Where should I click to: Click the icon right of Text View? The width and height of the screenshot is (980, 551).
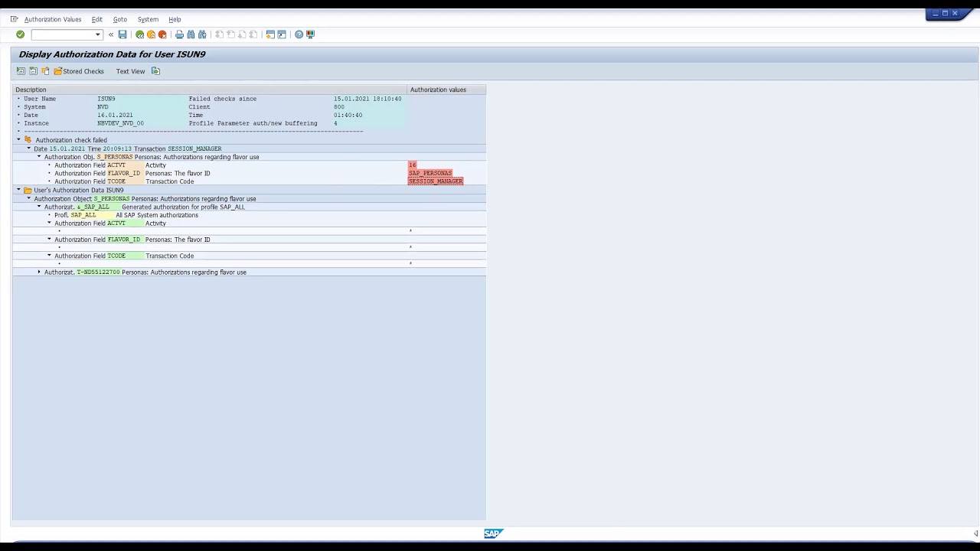coord(155,71)
